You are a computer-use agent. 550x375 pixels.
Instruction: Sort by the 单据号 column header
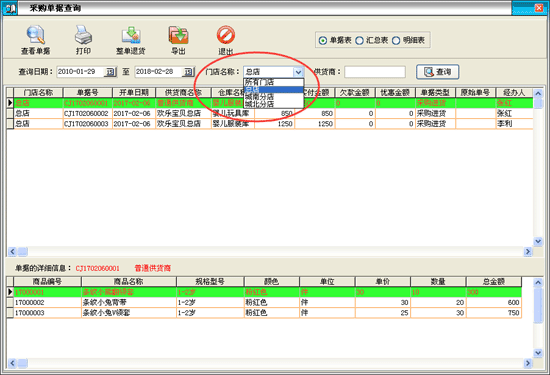87,93
